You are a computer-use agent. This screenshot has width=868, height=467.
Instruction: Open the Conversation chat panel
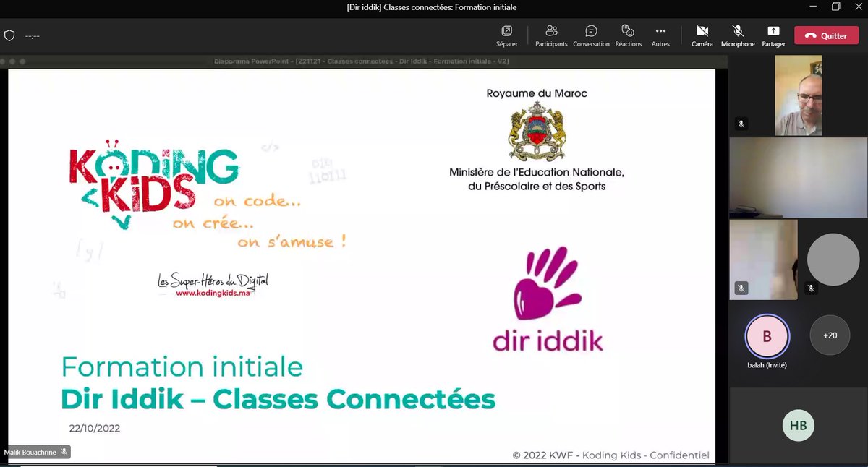(x=591, y=35)
